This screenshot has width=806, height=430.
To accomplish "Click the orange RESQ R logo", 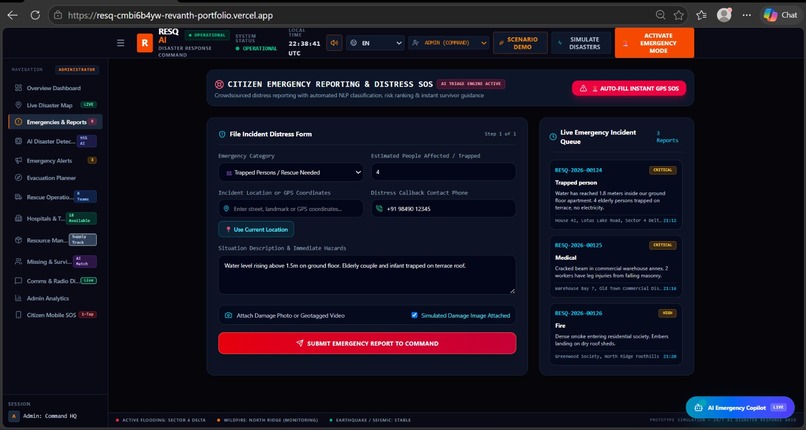I will click(144, 43).
